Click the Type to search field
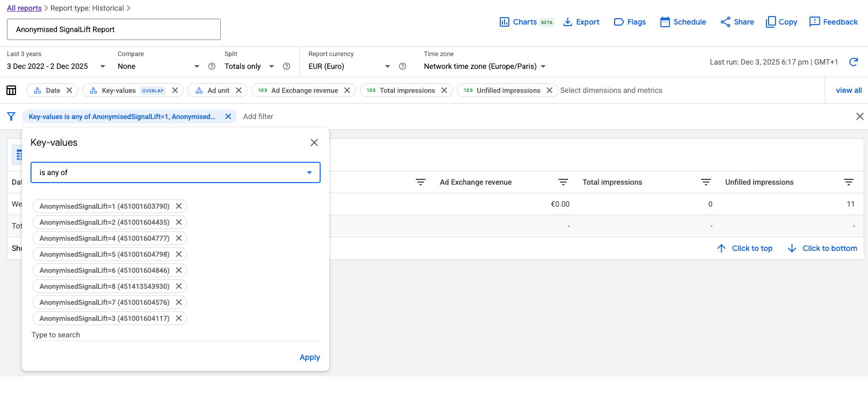The width and height of the screenshot is (868, 402). tap(175, 335)
